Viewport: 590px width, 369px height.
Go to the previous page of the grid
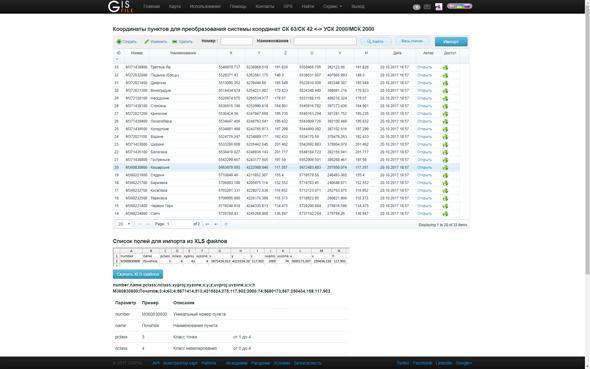[x=148, y=224]
